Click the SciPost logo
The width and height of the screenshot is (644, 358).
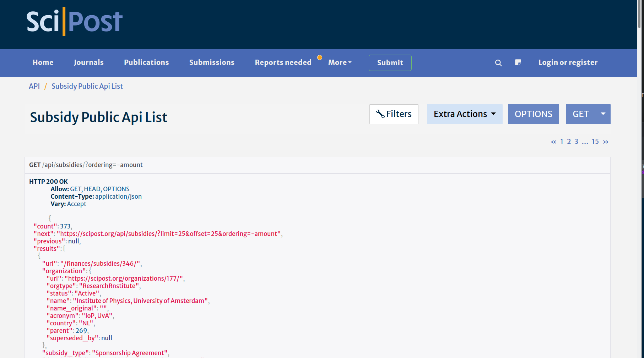click(75, 22)
